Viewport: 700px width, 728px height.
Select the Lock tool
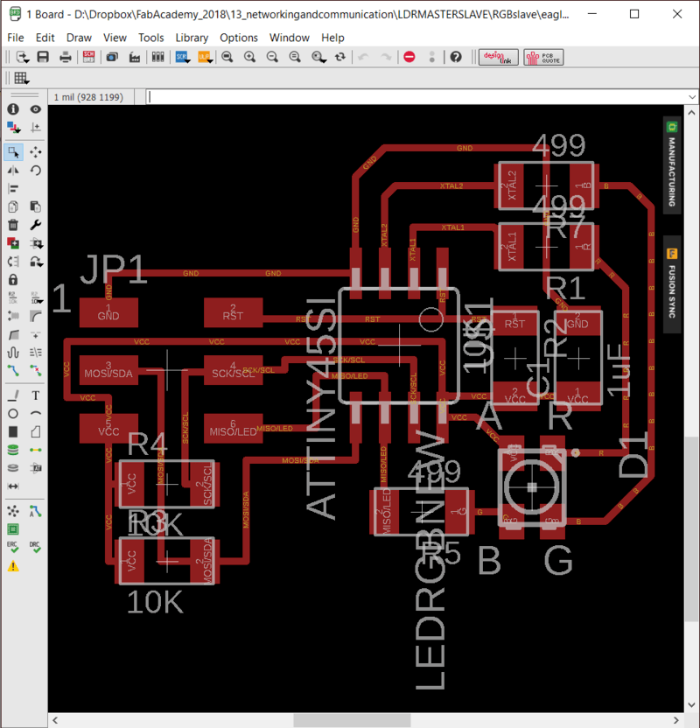pos(13,279)
